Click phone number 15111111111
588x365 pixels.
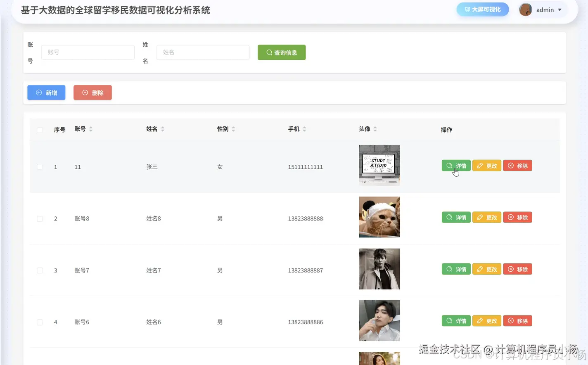pos(306,167)
